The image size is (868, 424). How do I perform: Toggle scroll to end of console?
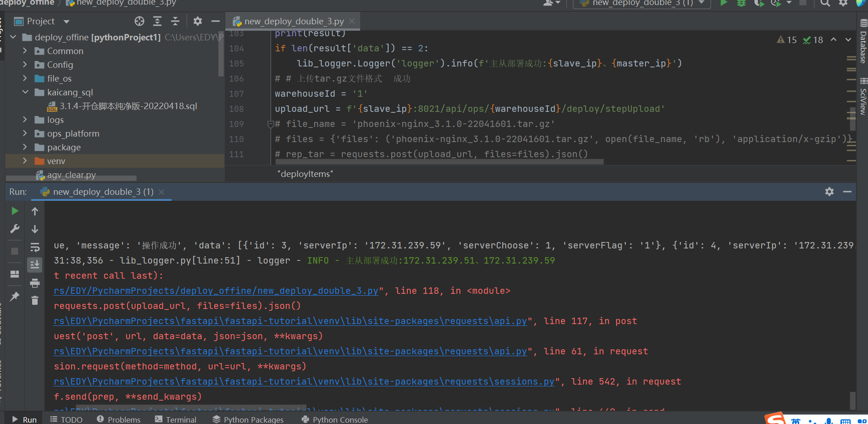35,264
